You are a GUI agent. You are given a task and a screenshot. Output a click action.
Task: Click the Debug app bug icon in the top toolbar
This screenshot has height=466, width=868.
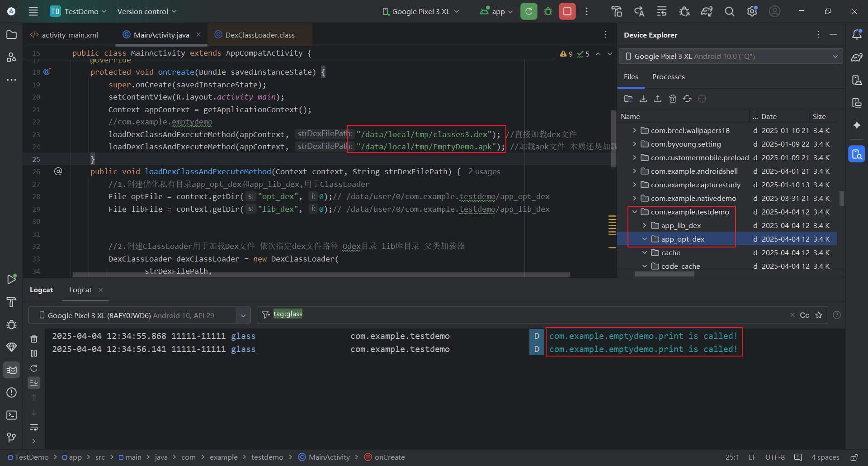548,11
